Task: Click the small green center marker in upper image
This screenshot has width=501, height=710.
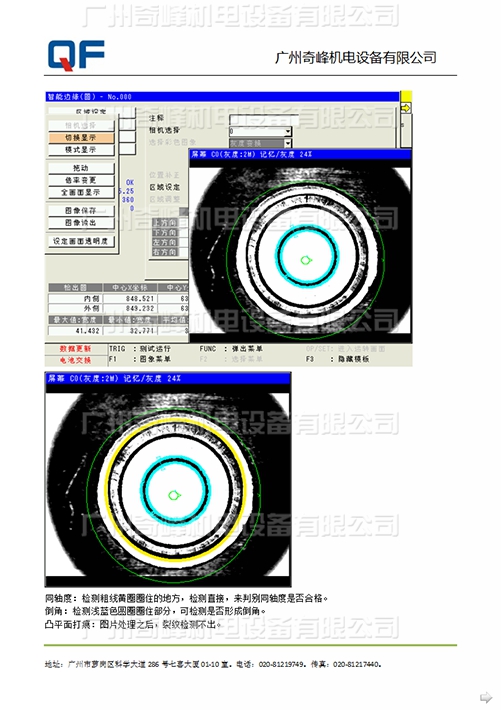Action: (x=307, y=260)
